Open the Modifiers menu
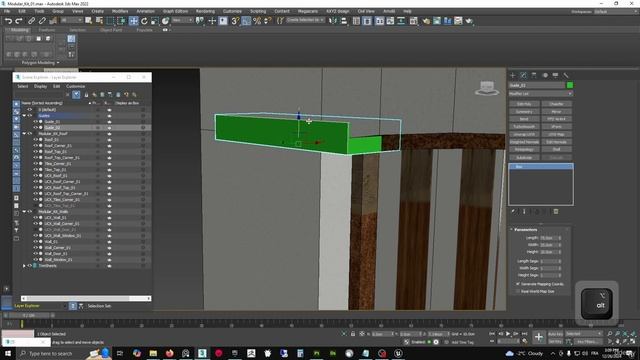Screen dimensions: 640x360 click(120, 11)
